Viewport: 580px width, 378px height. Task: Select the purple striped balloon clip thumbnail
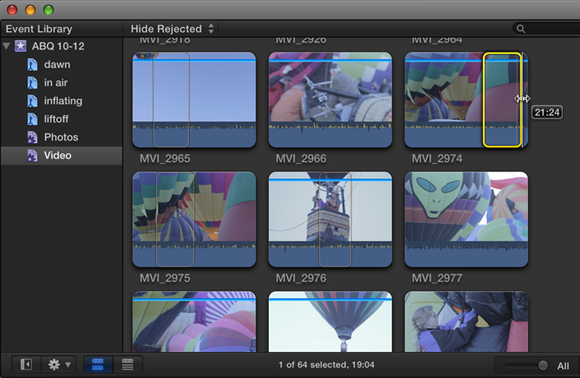(194, 321)
